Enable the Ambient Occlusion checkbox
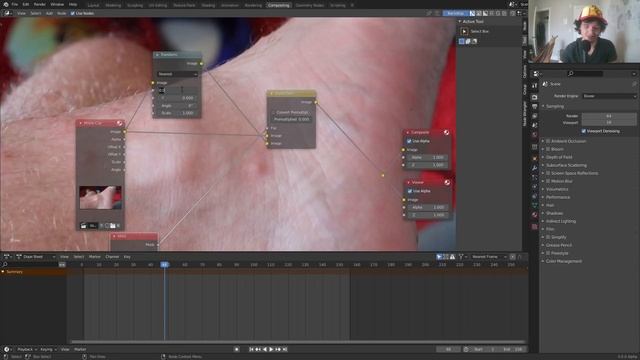The image size is (640, 360). click(x=548, y=141)
